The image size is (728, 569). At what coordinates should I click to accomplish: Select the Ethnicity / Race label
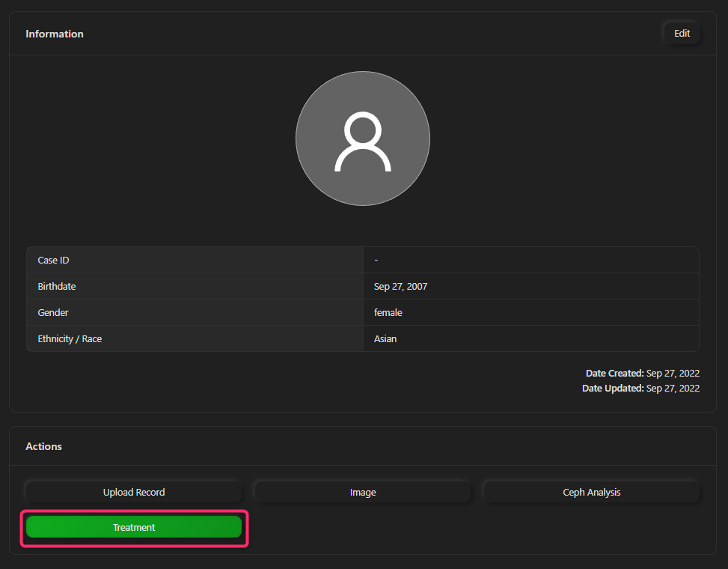click(x=70, y=338)
